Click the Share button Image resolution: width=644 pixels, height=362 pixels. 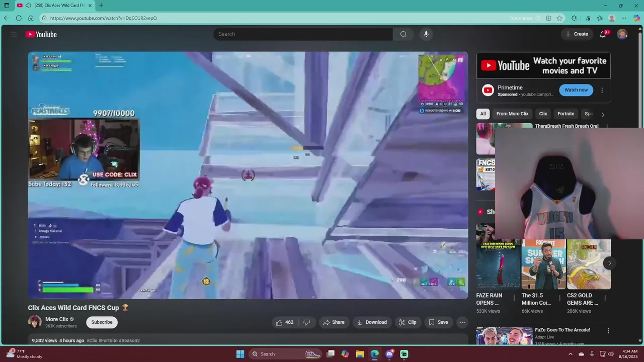pyautogui.click(x=334, y=322)
